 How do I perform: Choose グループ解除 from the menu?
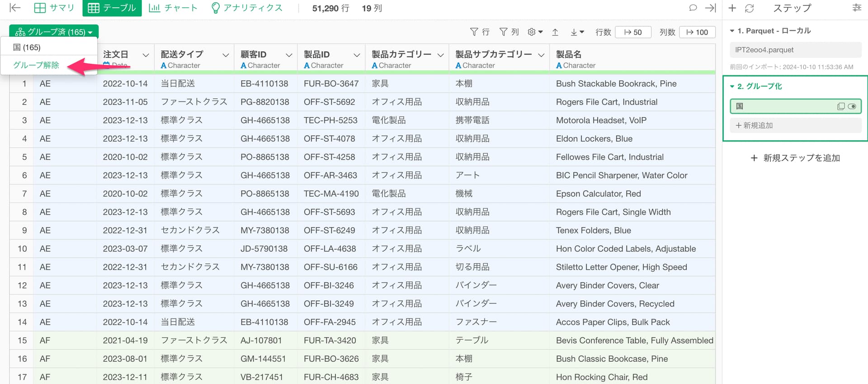36,65
